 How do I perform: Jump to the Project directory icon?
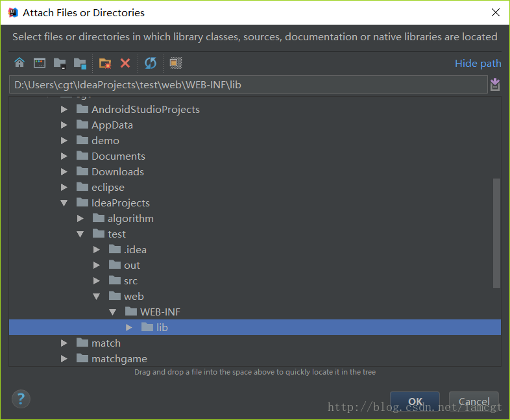point(60,63)
